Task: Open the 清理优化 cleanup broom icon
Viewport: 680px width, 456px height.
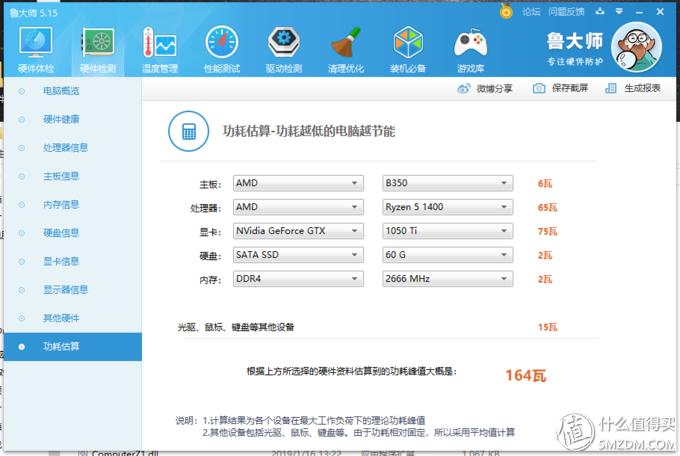Action: (346, 42)
